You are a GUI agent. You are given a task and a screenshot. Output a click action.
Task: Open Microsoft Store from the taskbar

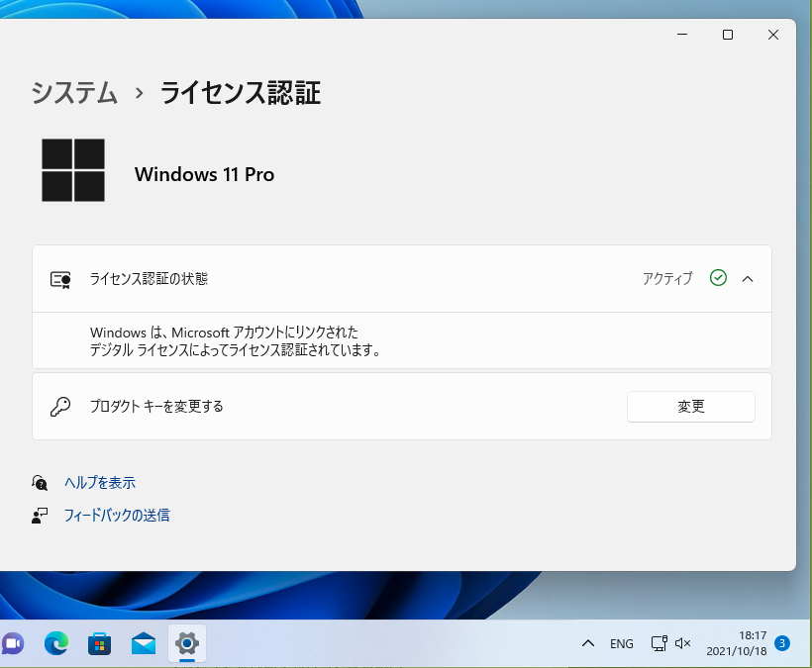click(99, 643)
